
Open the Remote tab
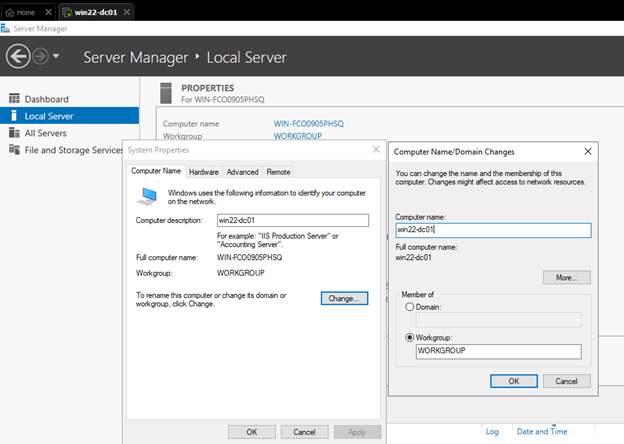[278, 172]
